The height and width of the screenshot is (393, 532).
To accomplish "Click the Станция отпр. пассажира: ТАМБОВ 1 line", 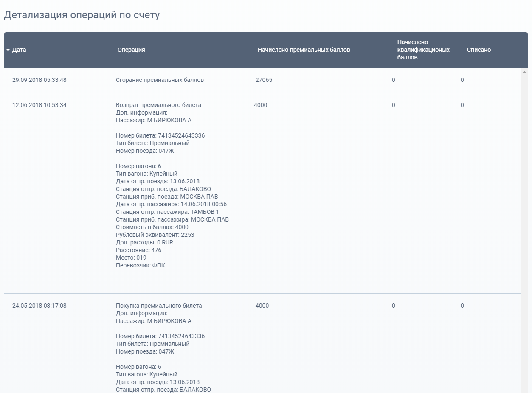I will 167,212.
